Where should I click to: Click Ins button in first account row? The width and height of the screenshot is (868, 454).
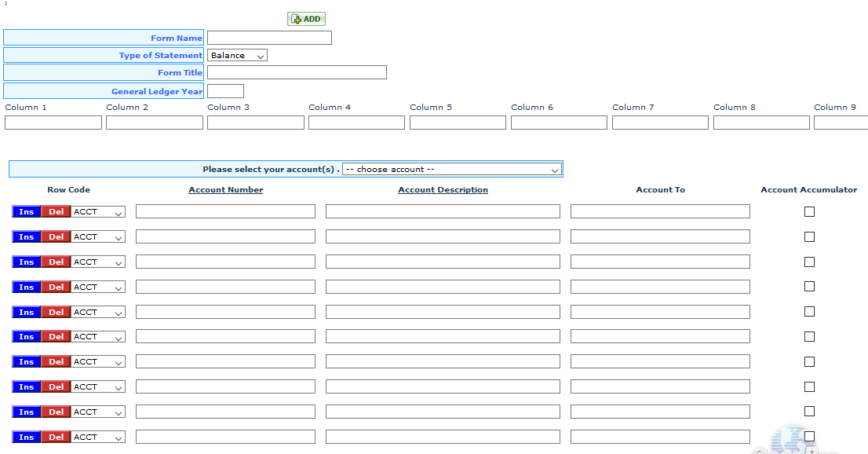click(27, 212)
